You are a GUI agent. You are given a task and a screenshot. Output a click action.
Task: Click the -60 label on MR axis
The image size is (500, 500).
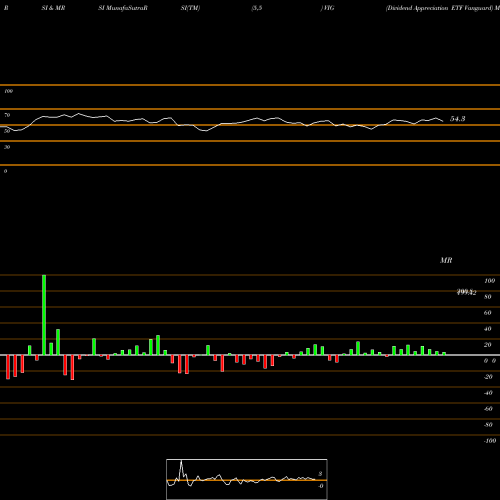click(x=488, y=409)
